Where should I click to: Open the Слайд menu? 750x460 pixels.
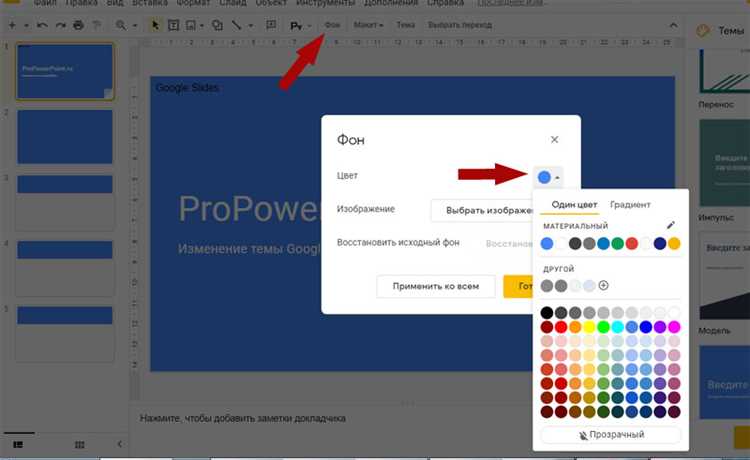(x=232, y=3)
